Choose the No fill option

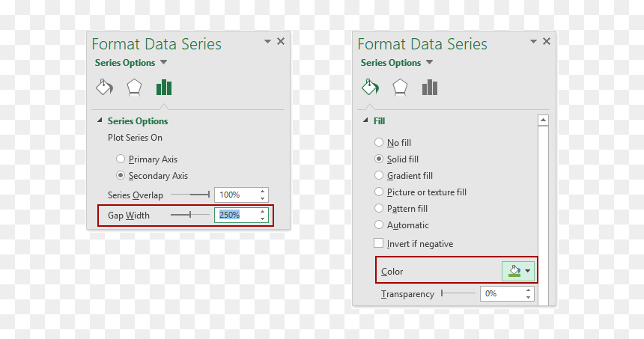[x=379, y=142]
